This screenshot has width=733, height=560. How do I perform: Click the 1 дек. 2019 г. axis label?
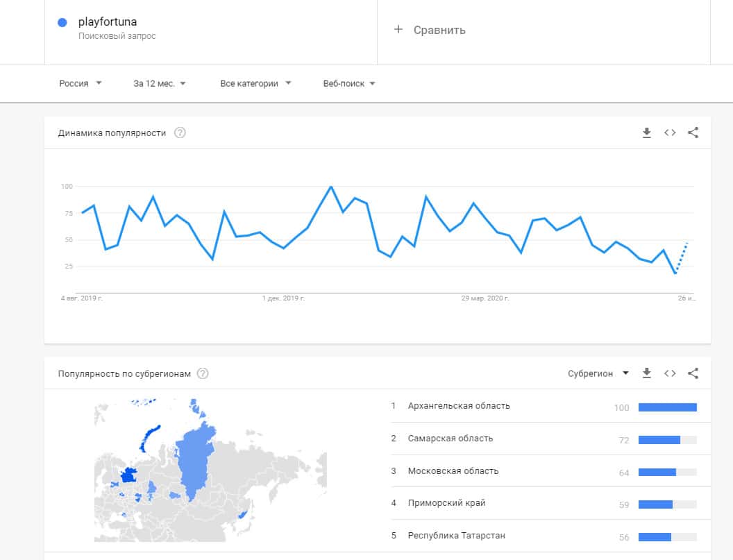pos(283,298)
